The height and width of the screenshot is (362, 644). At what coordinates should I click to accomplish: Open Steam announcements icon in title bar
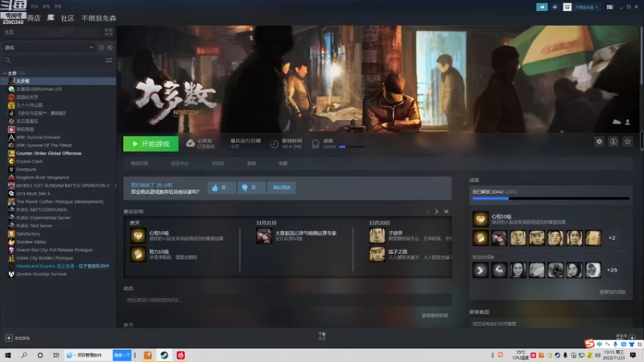[x=542, y=7]
